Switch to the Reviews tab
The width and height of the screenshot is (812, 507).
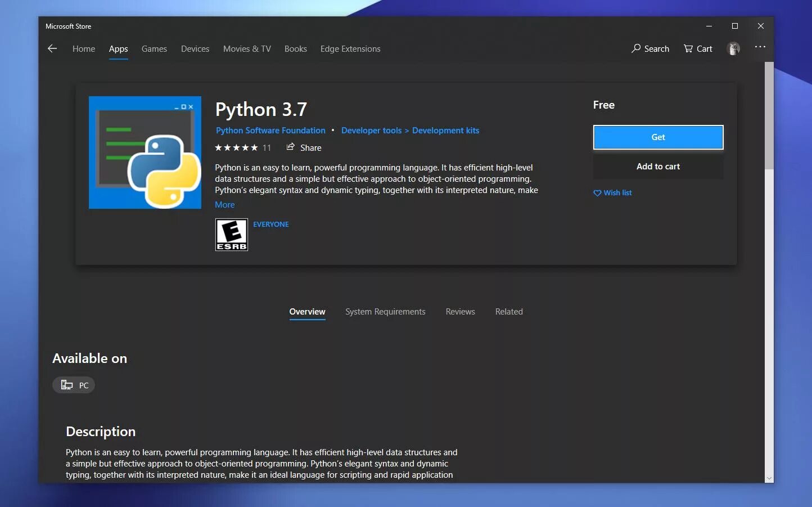pyautogui.click(x=460, y=312)
